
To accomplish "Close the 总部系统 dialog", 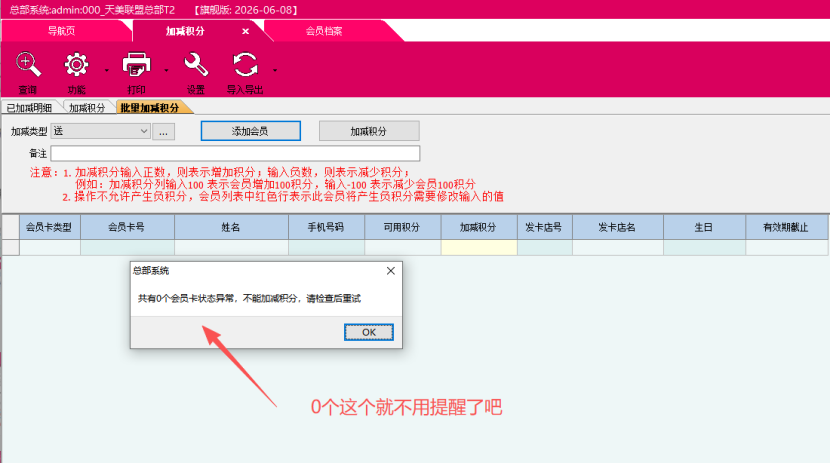I will click(x=391, y=271).
